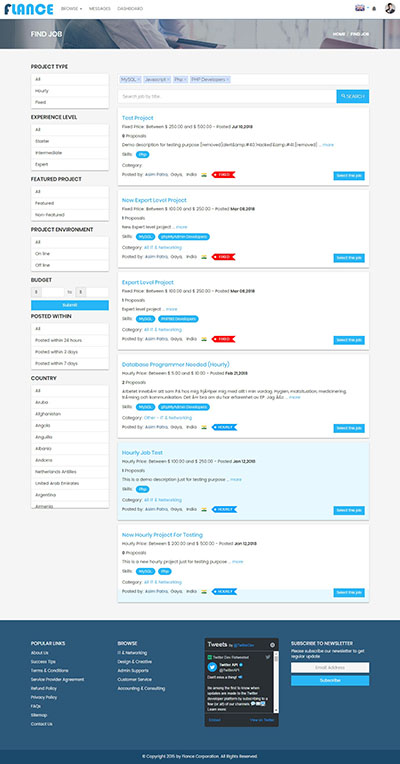Open the Messages menu item
This screenshot has width=400, height=764.
pos(100,9)
